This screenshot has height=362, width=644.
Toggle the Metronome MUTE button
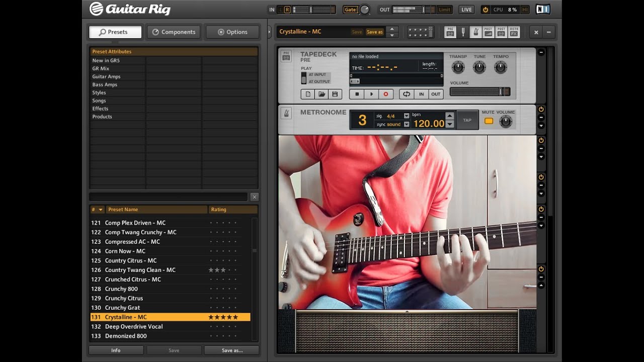click(489, 121)
